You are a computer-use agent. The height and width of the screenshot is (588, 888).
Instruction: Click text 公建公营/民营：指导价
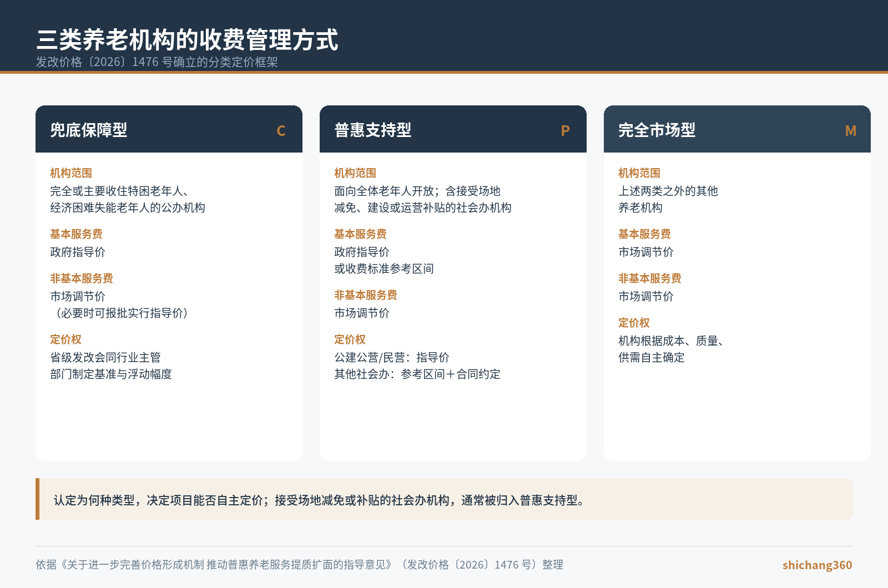click(392, 357)
